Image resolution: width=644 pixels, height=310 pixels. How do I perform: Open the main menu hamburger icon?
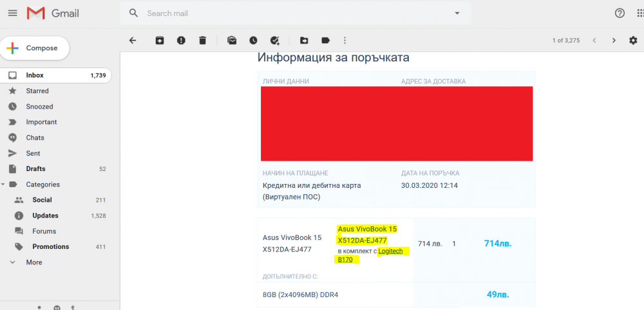coord(13,14)
